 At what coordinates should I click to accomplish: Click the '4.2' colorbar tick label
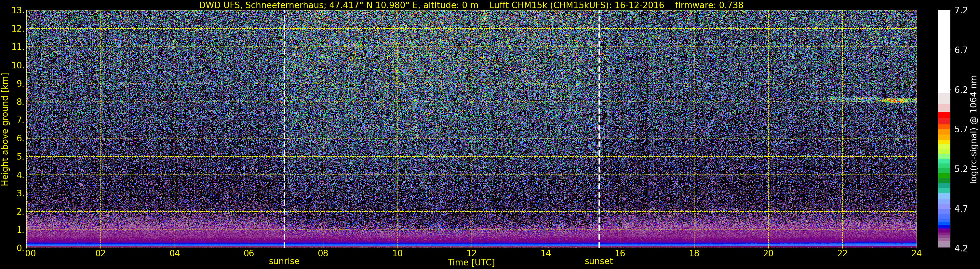click(961, 248)
